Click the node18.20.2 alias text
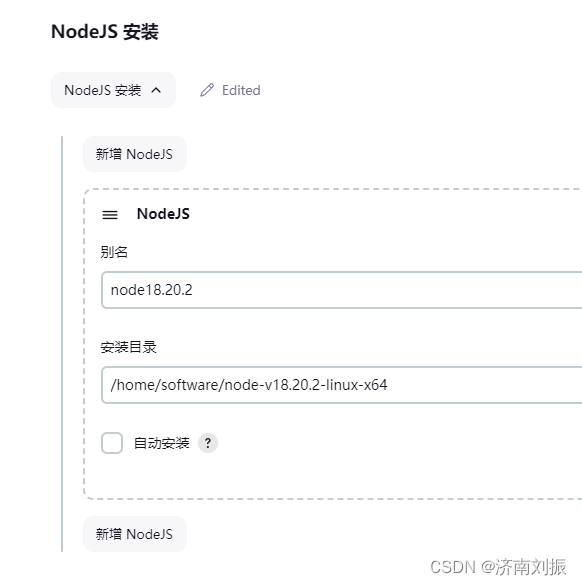582x585 pixels. 151,290
